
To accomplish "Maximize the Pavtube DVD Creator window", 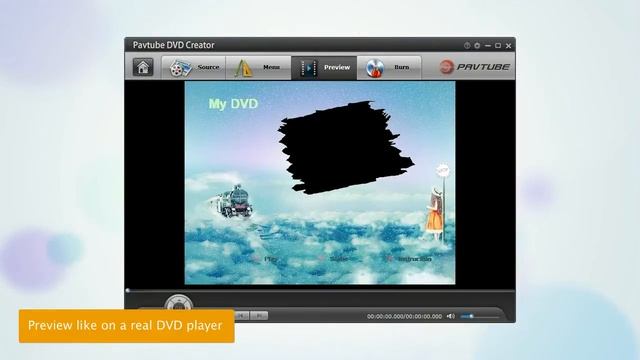I will click(498, 45).
